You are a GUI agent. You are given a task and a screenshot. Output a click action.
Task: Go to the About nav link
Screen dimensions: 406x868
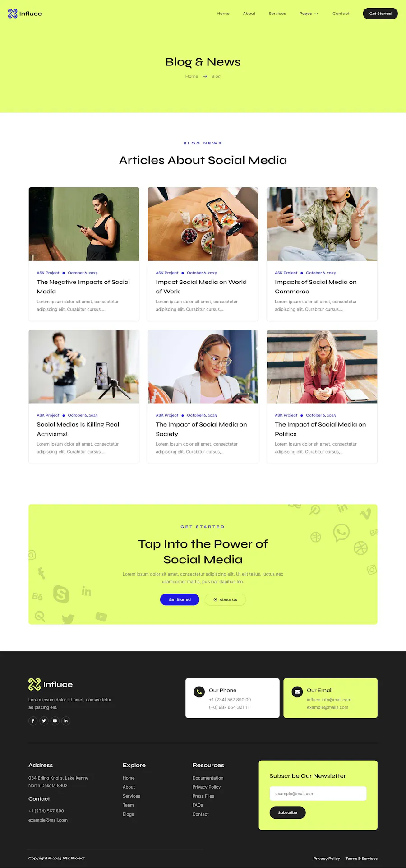(249, 14)
